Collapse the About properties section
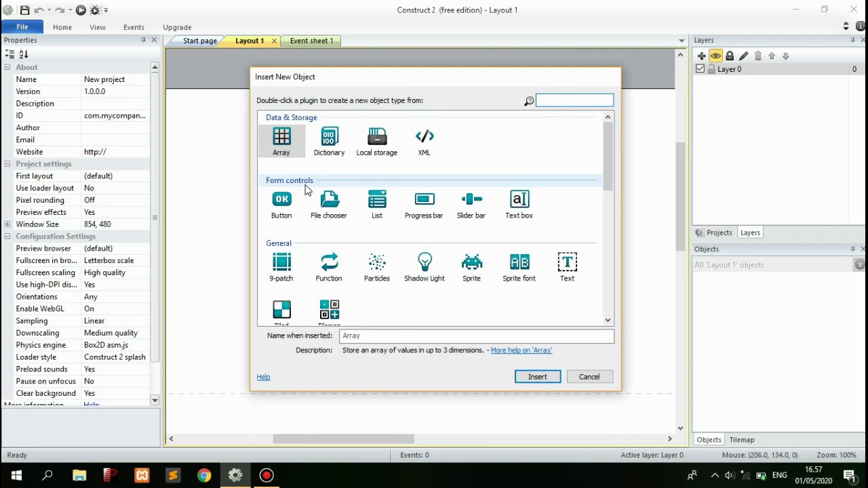 tap(7, 67)
